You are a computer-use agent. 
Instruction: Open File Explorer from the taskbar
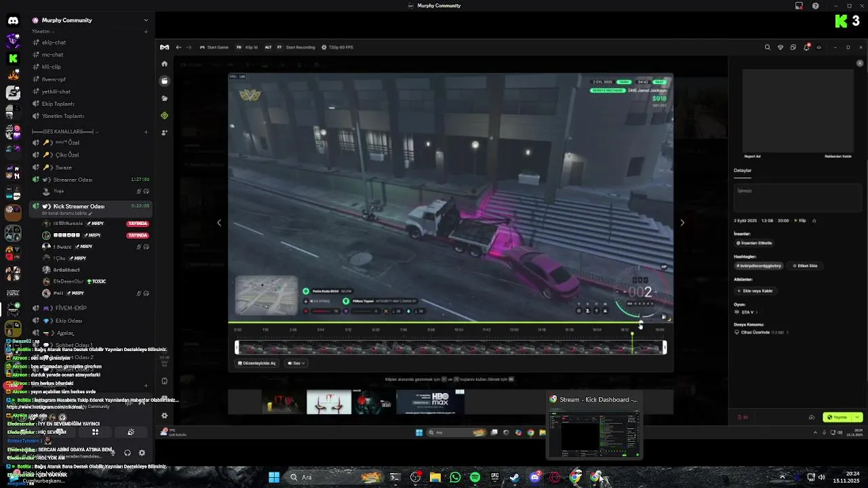click(435, 477)
